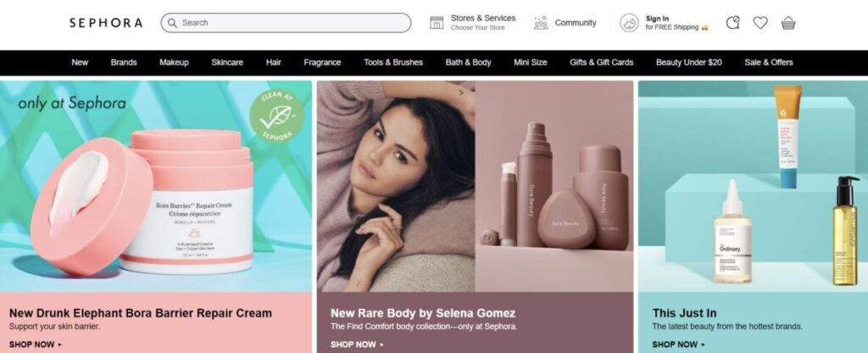
Task: Expand the Tools & Brushes menu
Action: (x=393, y=63)
